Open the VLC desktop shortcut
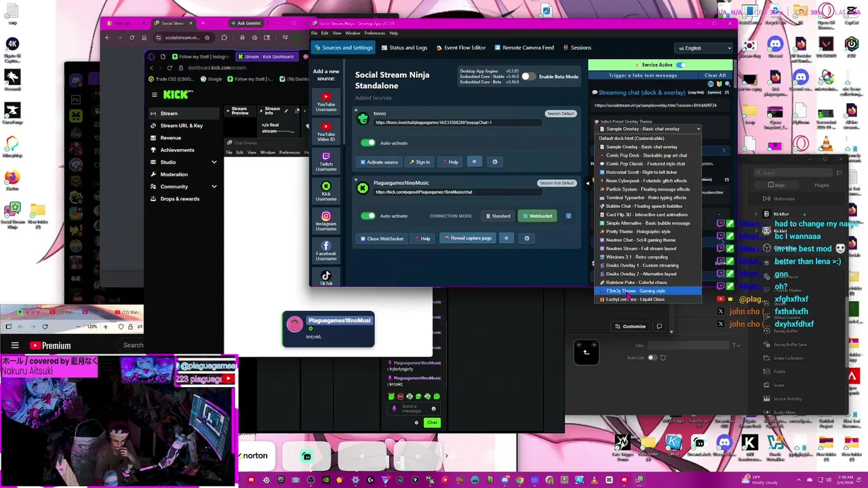 tap(826, 144)
